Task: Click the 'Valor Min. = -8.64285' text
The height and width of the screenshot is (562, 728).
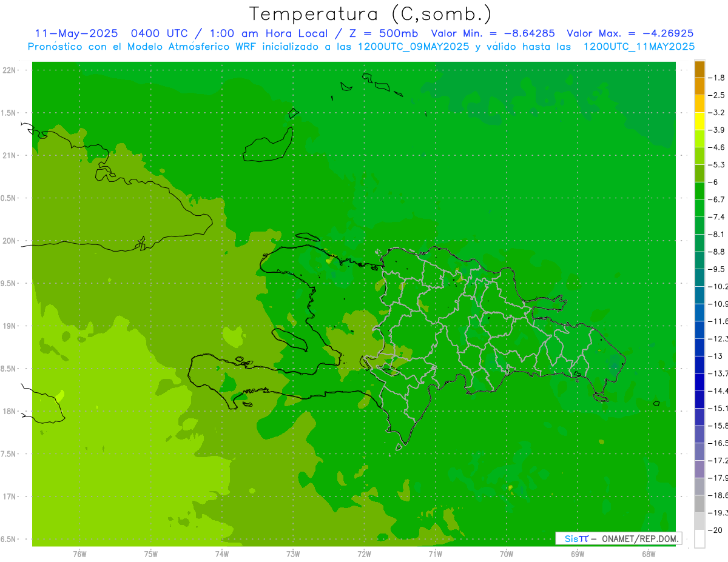Action: pyautogui.click(x=493, y=33)
